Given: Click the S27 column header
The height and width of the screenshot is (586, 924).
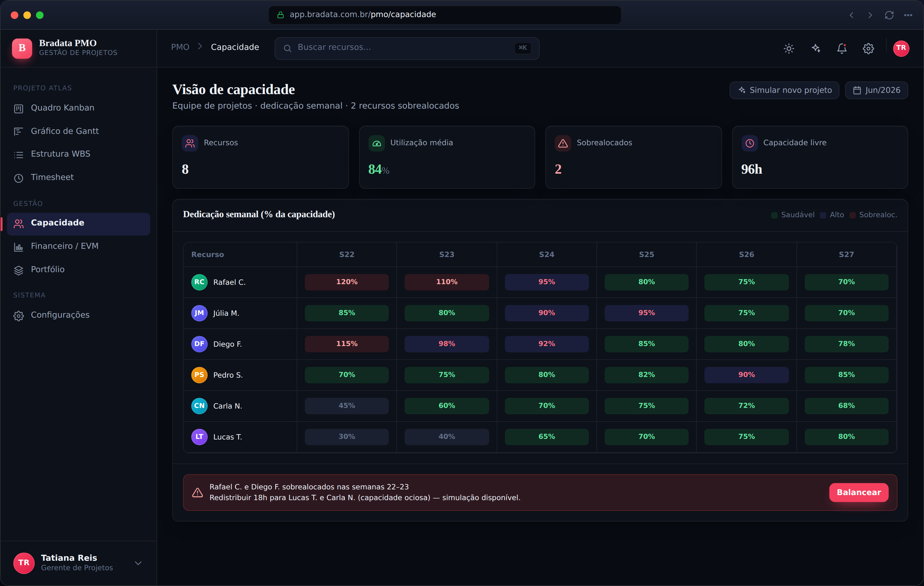Looking at the screenshot, I should click(x=846, y=254).
